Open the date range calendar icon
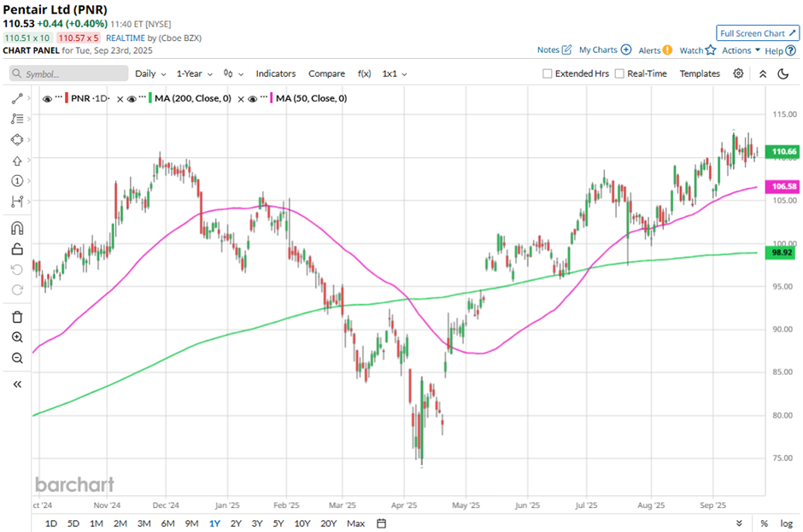The image size is (803, 532). tap(382, 523)
